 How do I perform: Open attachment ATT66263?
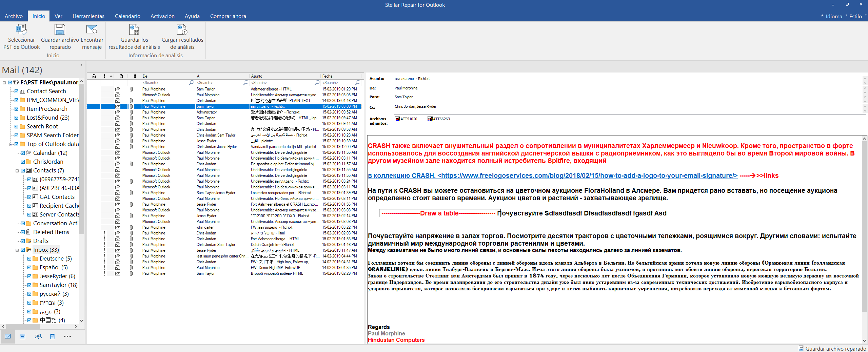click(439, 119)
